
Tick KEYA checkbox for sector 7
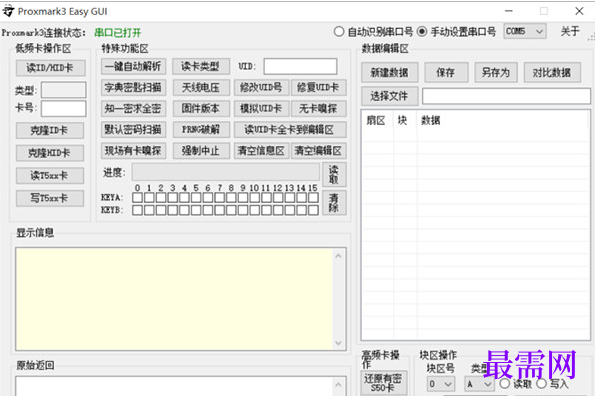click(x=219, y=198)
